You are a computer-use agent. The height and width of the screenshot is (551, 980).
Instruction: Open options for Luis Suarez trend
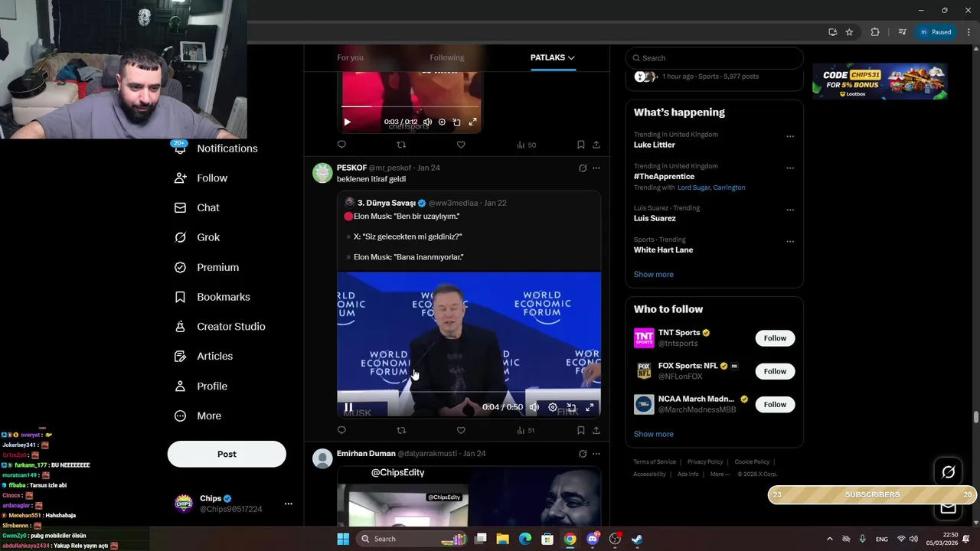(x=790, y=210)
